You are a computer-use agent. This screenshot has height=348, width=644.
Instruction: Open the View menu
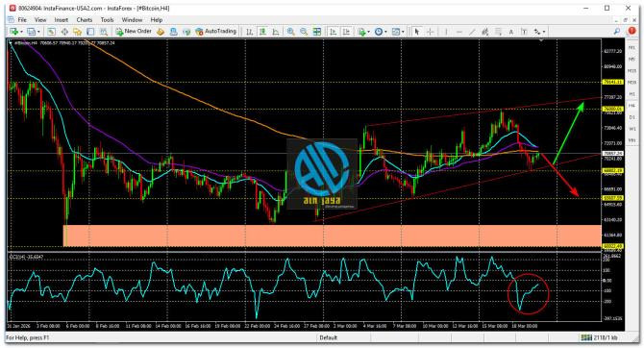(x=40, y=20)
